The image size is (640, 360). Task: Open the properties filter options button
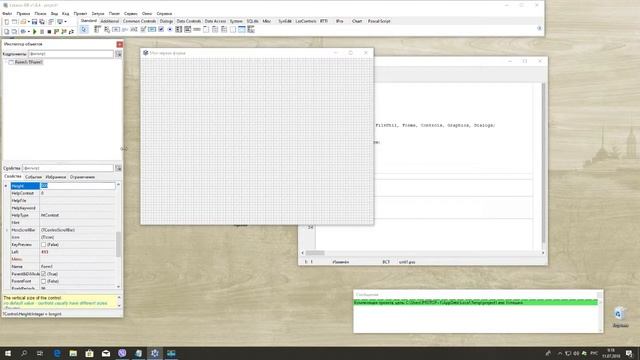(118, 168)
